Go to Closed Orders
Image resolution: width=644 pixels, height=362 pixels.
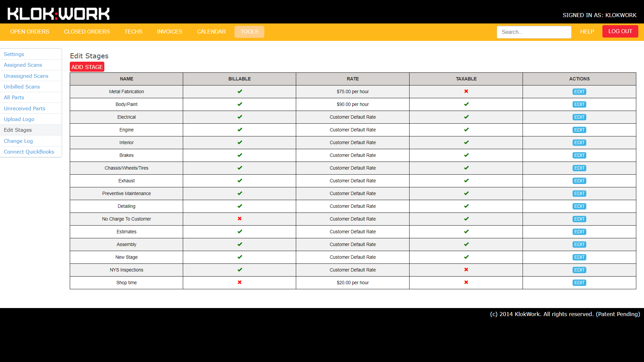87,32
